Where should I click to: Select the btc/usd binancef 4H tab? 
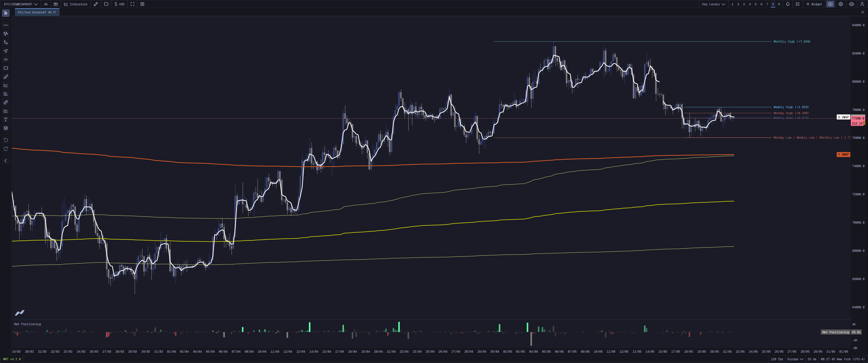pos(35,12)
